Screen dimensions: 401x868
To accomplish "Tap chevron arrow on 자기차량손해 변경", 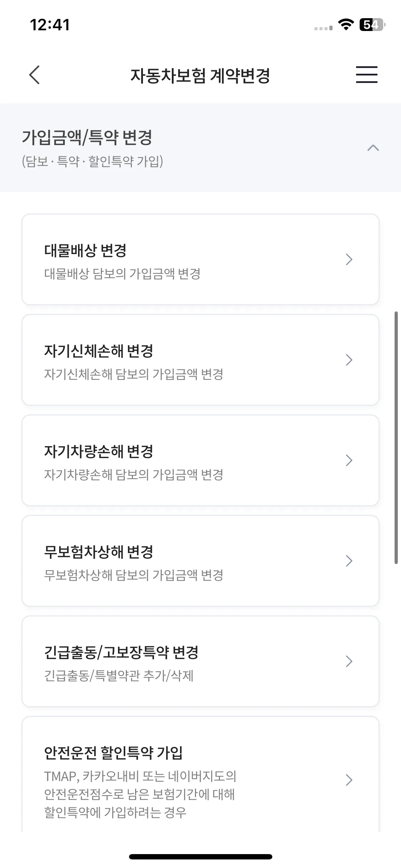I will [x=349, y=460].
